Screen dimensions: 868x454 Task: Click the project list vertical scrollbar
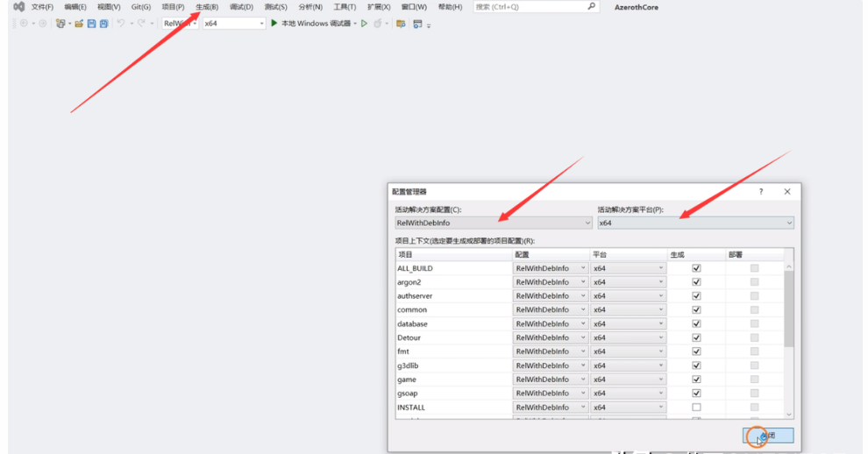789,307
